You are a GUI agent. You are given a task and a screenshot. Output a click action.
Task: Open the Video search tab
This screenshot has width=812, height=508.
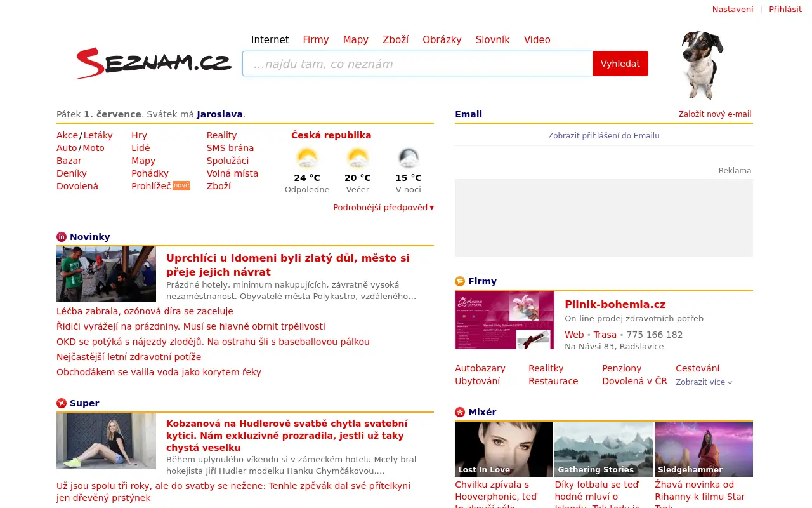pos(537,39)
